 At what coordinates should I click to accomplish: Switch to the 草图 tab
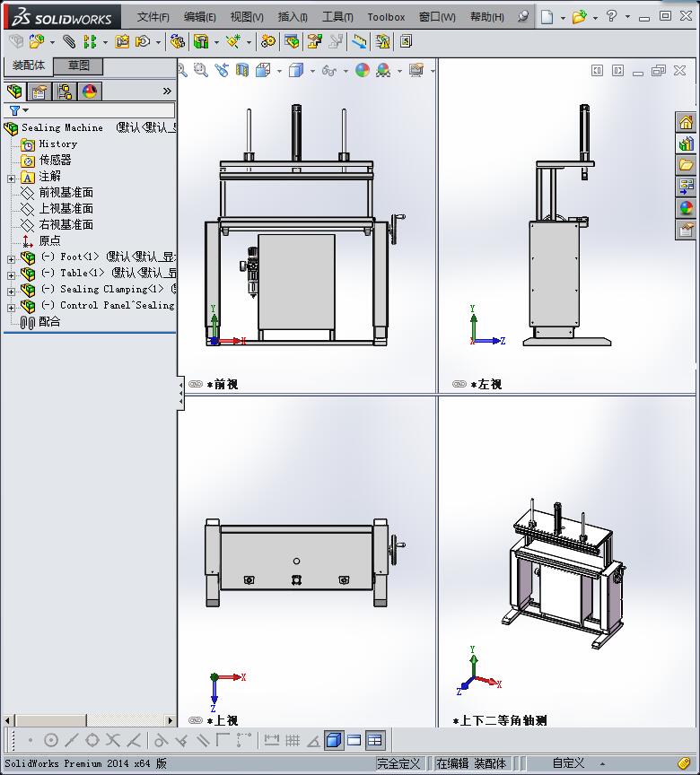pos(78,65)
